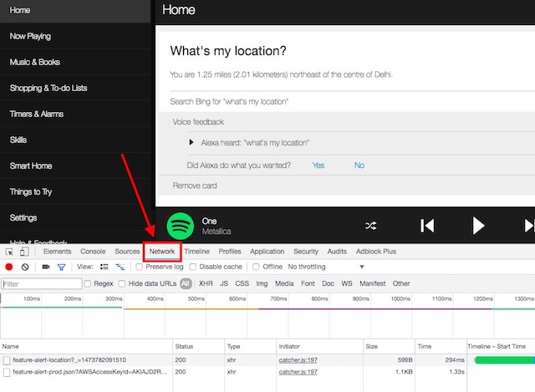Open Settings in the sidebar

[75, 217]
